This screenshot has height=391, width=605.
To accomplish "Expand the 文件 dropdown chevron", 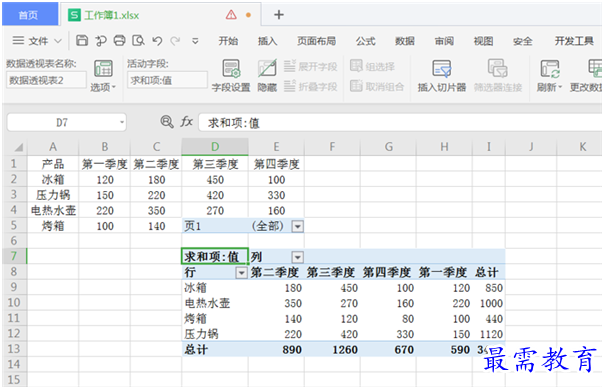I will click(58, 41).
